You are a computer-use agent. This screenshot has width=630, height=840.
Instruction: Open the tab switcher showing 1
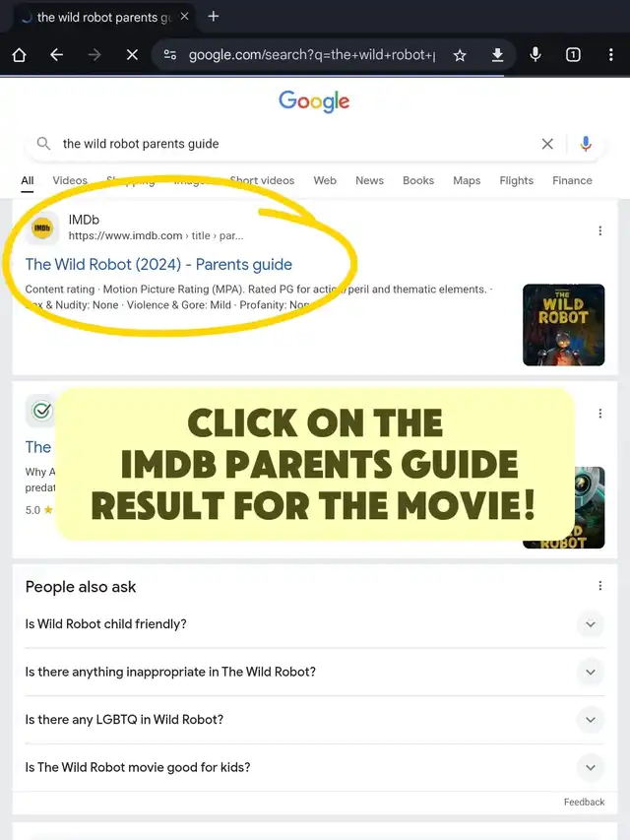pyautogui.click(x=573, y=54)
